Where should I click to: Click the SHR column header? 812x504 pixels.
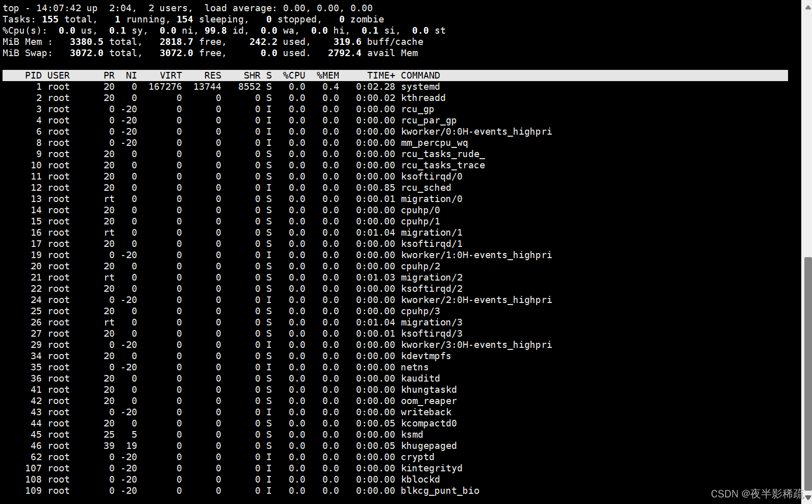[252, 75]
